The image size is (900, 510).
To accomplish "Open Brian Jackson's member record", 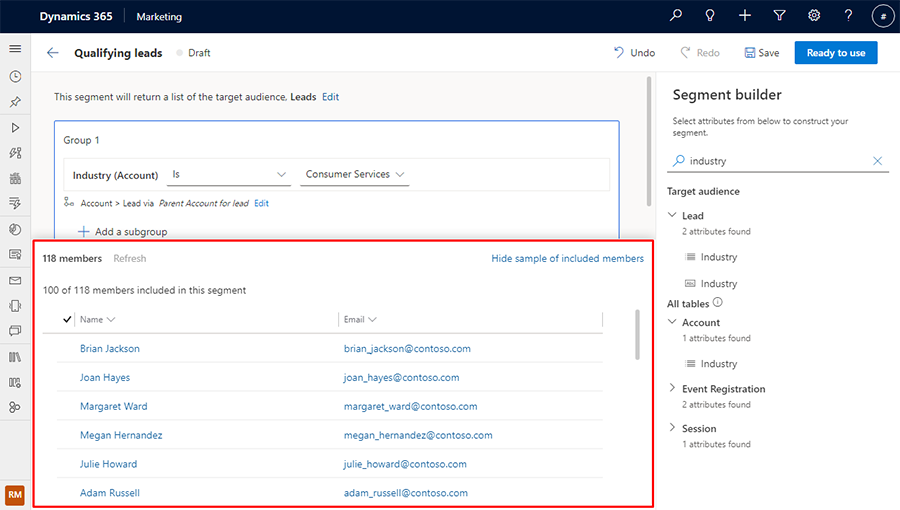I will coord(110,349).
